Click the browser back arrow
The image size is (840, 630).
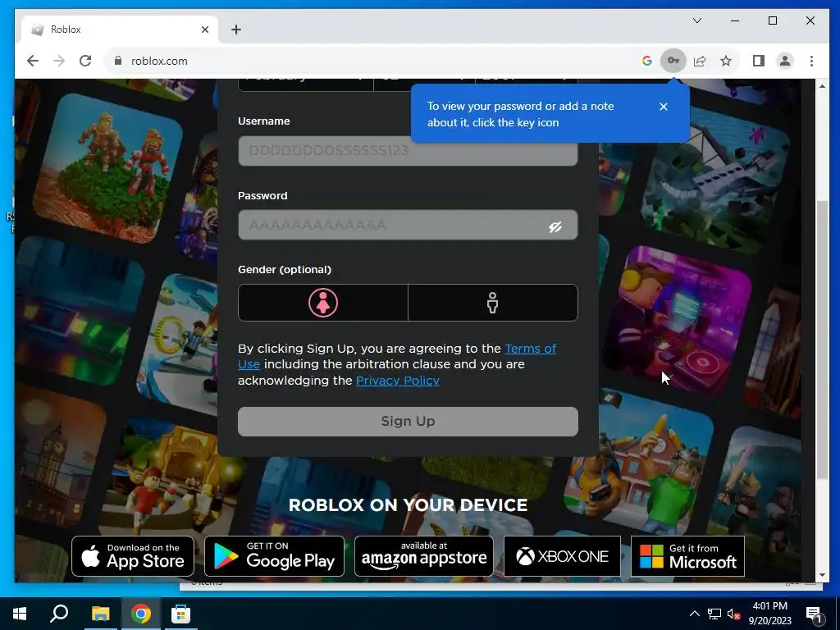click(33, 61)
